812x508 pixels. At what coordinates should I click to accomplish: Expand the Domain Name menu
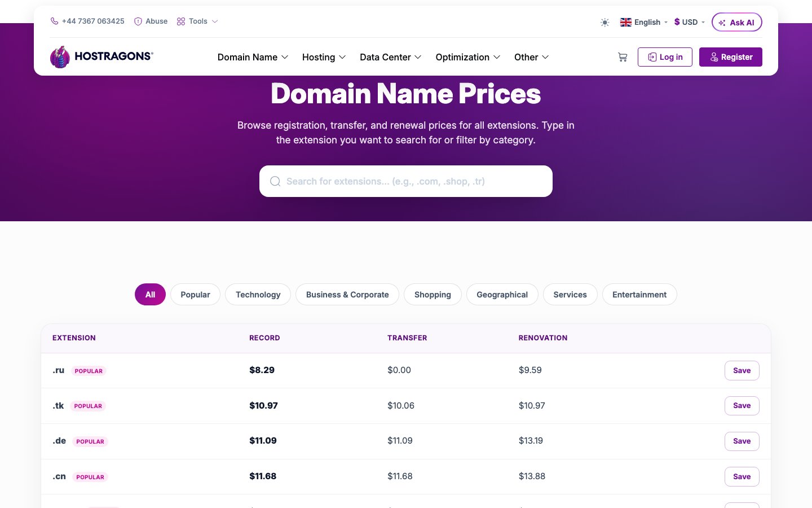click(x=253, y=57)
